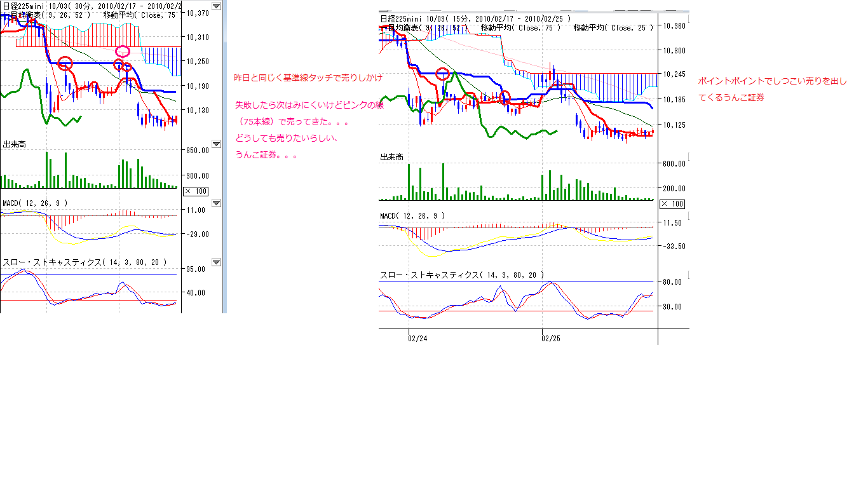Viewport: 868px width, 488px height.
Task: Expand the left chart 出来高 panel dropdown
Action: 216,146
